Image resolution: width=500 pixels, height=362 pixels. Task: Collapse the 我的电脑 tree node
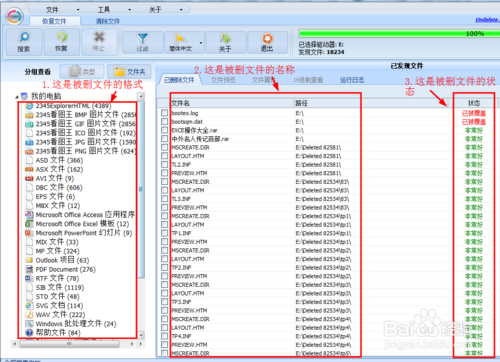pos(17,97)
